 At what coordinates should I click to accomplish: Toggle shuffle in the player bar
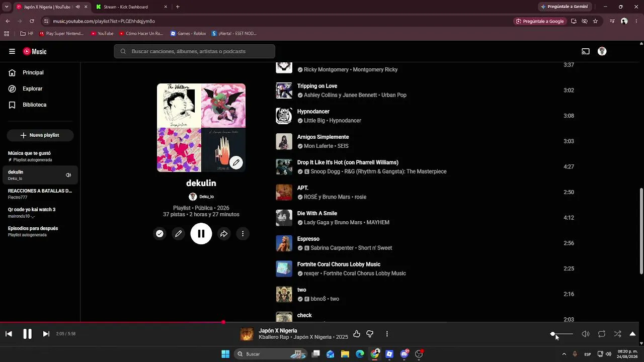tap(618, 334)
